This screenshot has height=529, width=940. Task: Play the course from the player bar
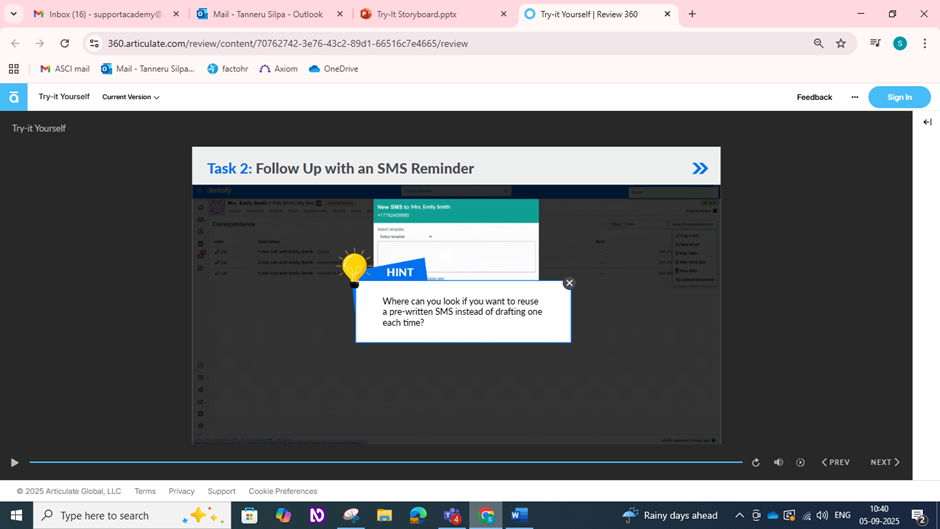(14, 462)
